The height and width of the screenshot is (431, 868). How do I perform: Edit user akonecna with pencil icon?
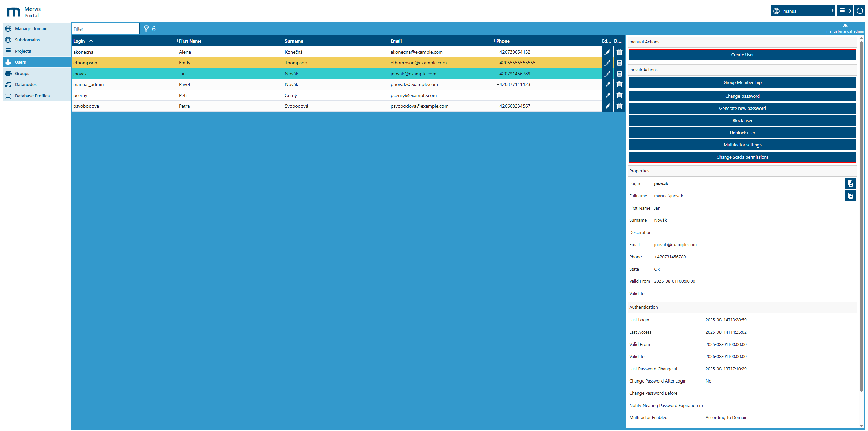[x=607, y=52]
